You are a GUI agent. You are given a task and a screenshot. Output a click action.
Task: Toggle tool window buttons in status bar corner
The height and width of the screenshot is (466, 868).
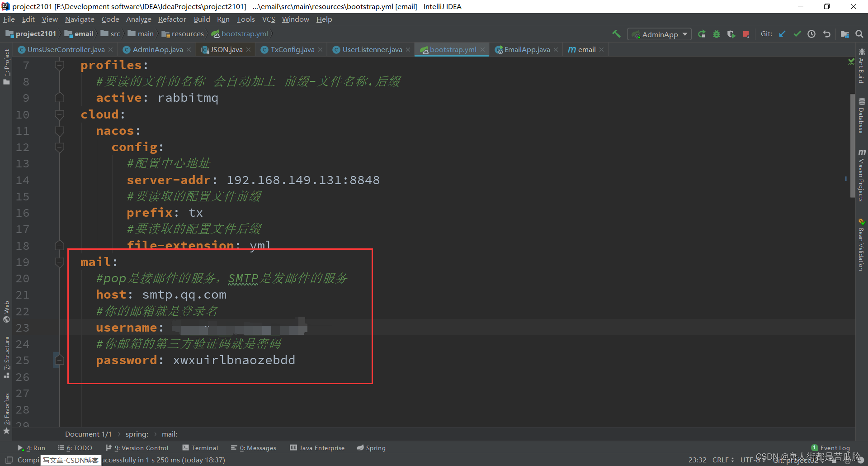(x=9, y=460)
